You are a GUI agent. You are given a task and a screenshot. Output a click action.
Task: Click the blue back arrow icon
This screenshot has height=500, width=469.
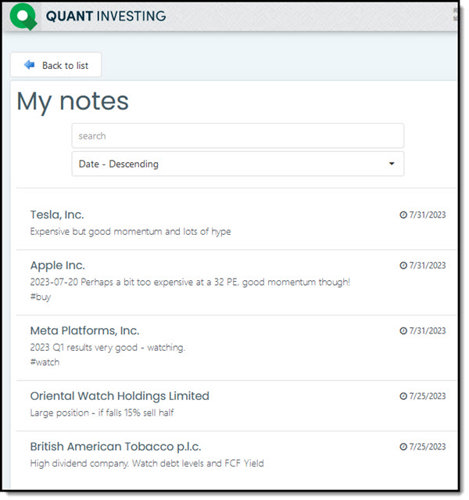30,65
